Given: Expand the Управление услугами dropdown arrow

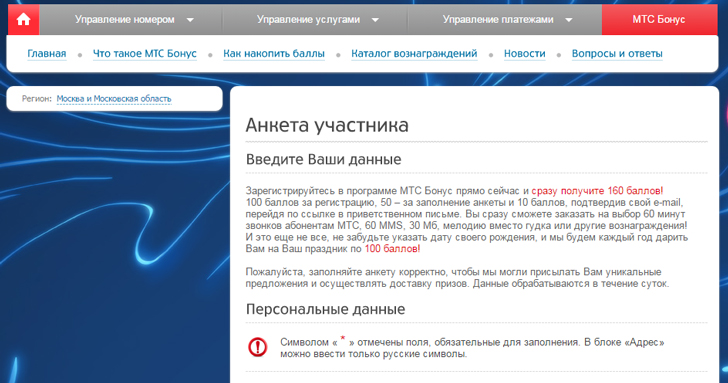Looking at the screenshot, I should (375, 20).
